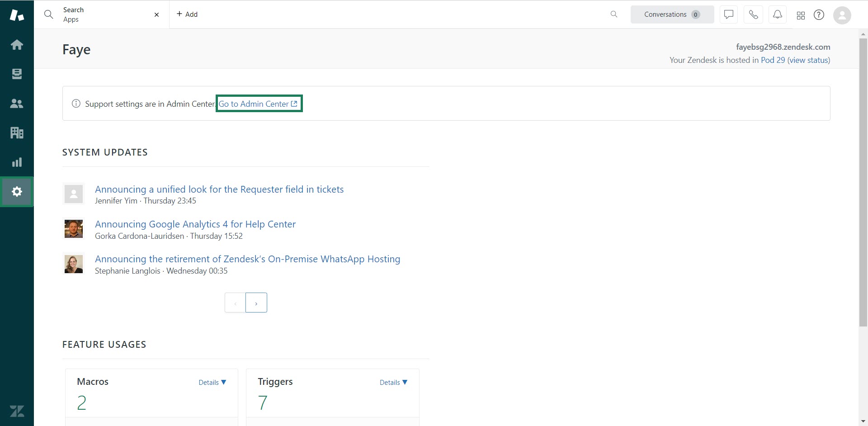Click the Admin gear icon in sidebar
The height and width of the screenshot is (426, 868).
point(17,192)
